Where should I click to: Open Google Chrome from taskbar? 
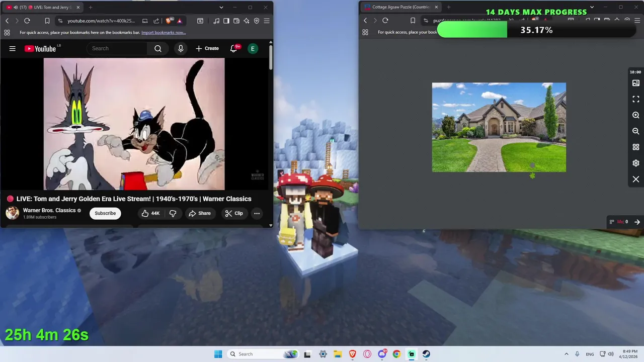click(396, 354)
